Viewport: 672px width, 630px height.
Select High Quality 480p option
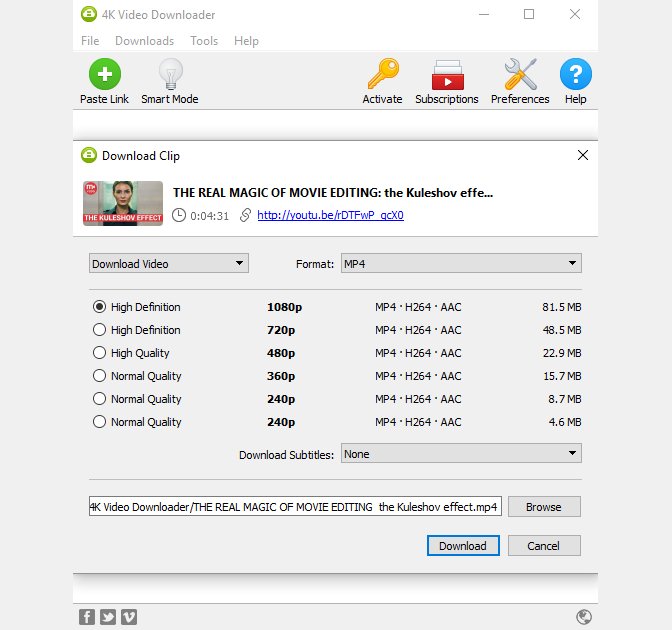(99, 353)
